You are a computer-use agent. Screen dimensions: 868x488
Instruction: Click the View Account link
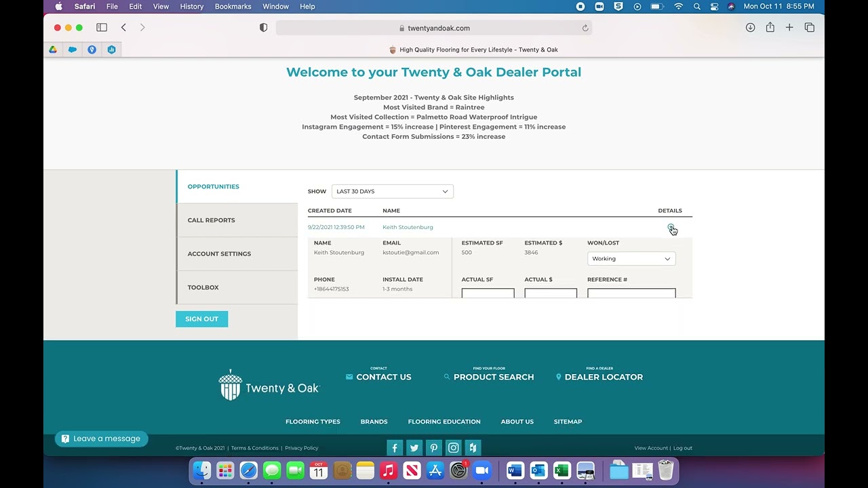tap(651, 448)
